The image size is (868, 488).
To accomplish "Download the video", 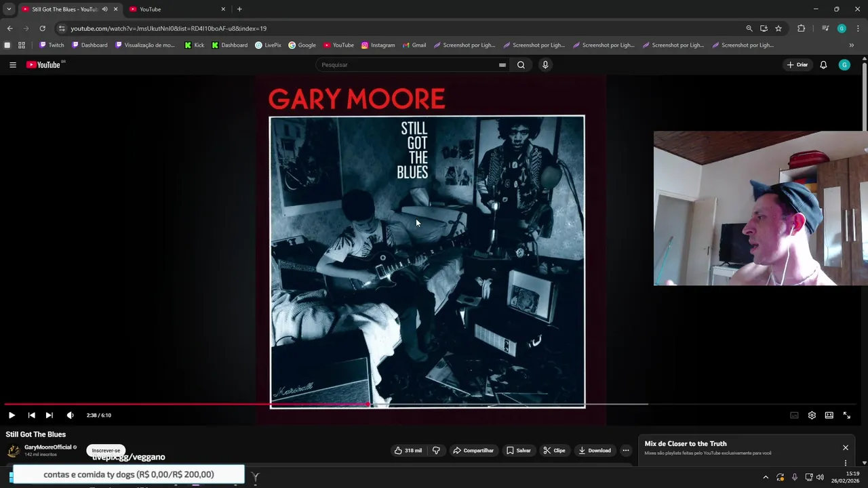I will click(x=595, y=451).
